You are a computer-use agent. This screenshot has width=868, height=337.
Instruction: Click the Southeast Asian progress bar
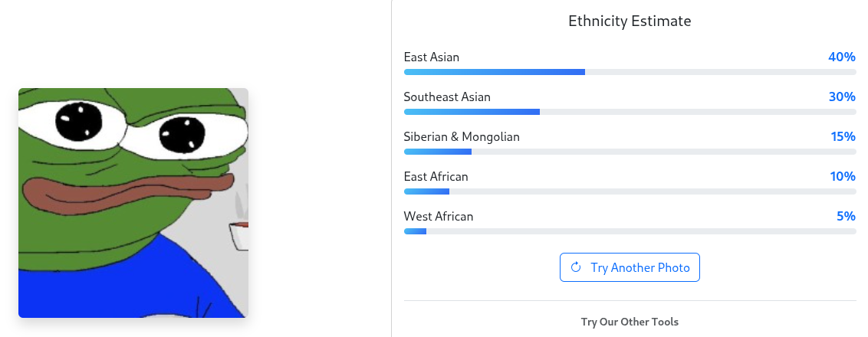(630, 112)
